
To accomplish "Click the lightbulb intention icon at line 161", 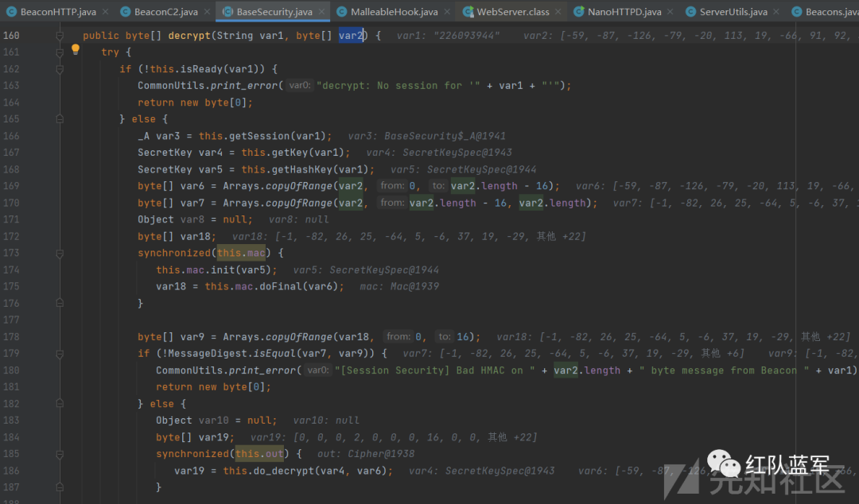I will point(76,50).
